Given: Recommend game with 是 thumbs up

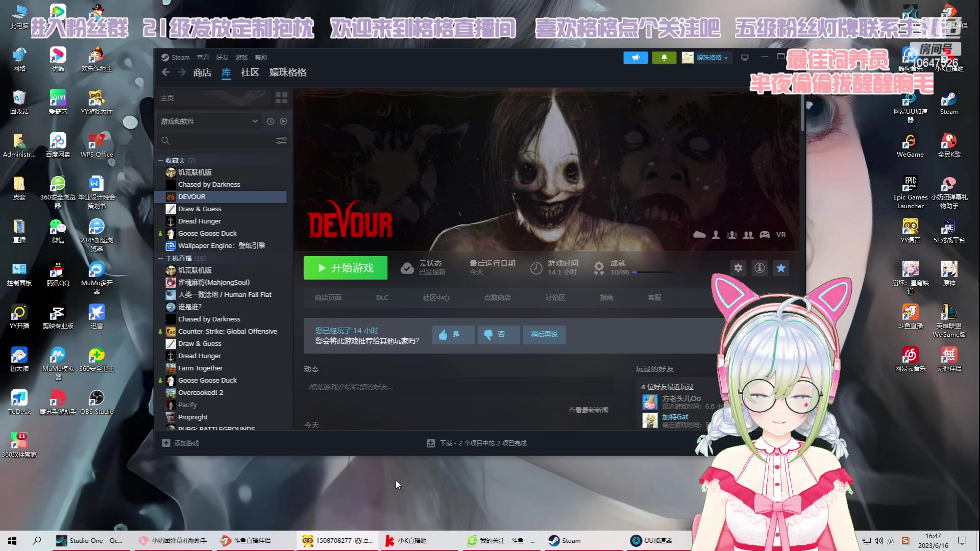Looking at the screenshot, I should tap(453, 335).
